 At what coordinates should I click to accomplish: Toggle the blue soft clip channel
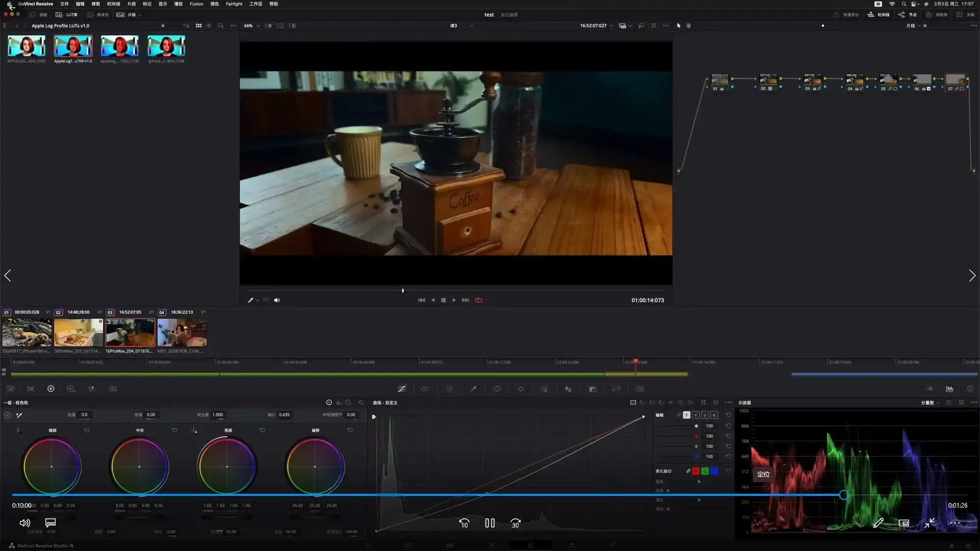714,471
